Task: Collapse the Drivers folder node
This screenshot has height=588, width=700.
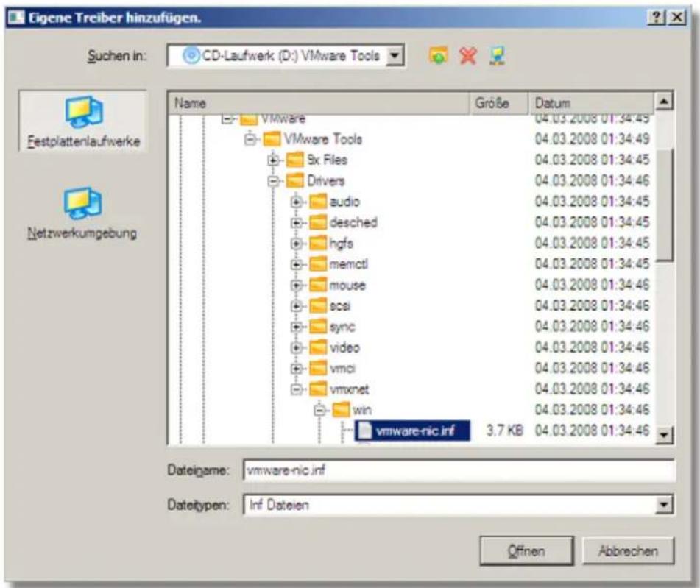Action: click(273, 181)
